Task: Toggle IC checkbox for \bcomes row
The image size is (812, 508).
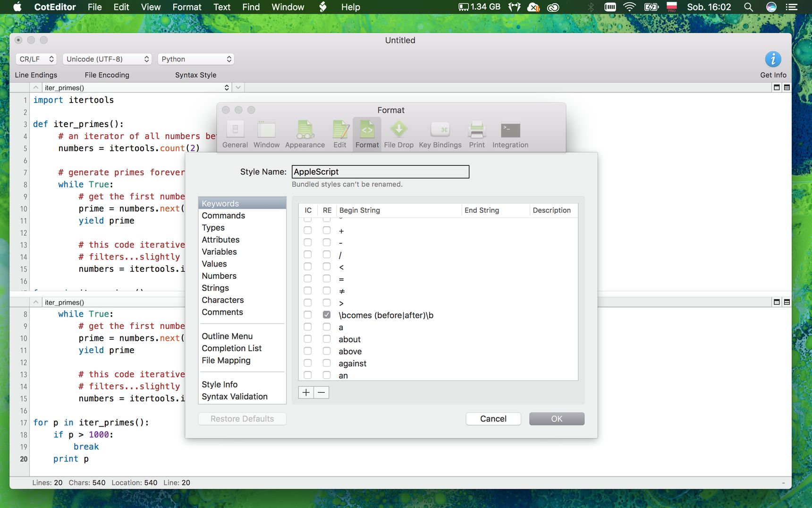Action: point(308,315)
